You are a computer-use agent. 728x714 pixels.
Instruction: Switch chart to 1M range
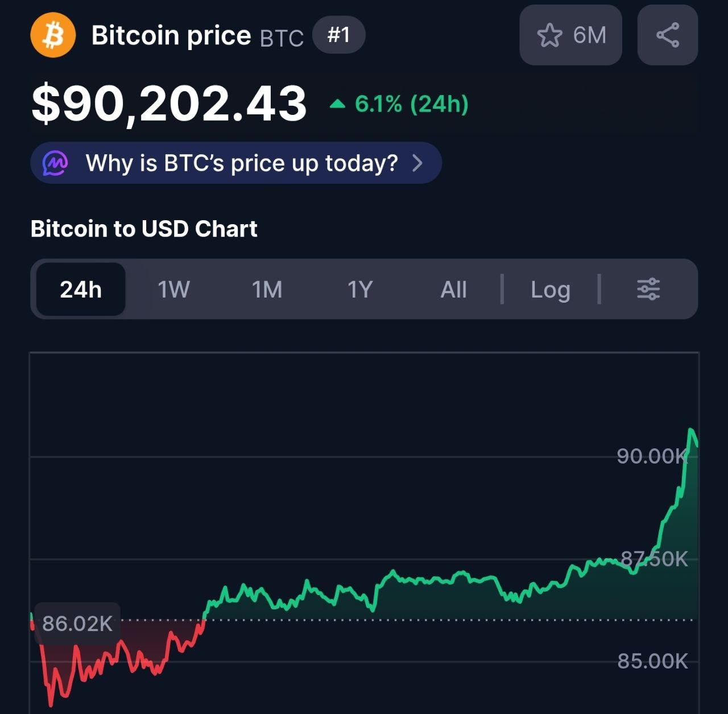click(x=267, y=290)
